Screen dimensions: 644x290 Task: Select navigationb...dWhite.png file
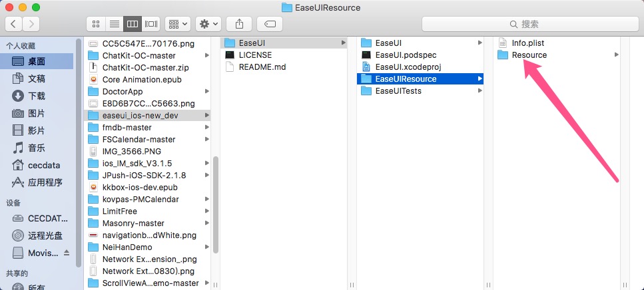[x=147, y=235]
